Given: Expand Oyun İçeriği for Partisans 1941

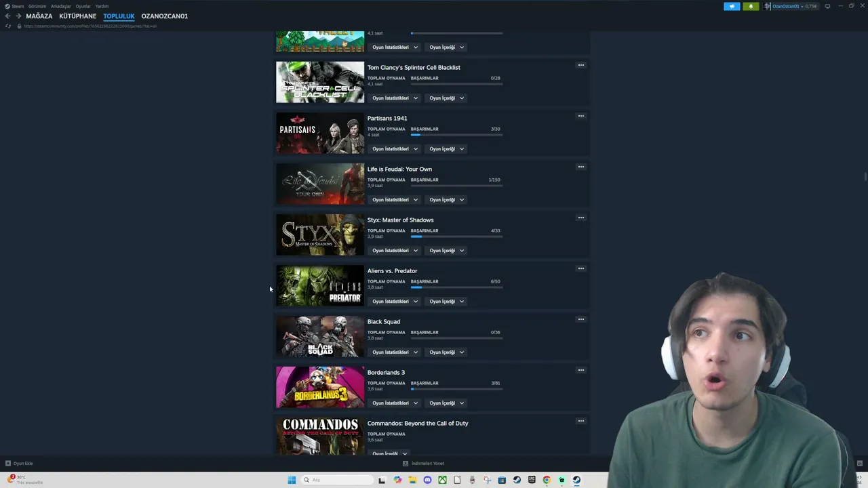Looking at the screenshot, I should point(447,148).
